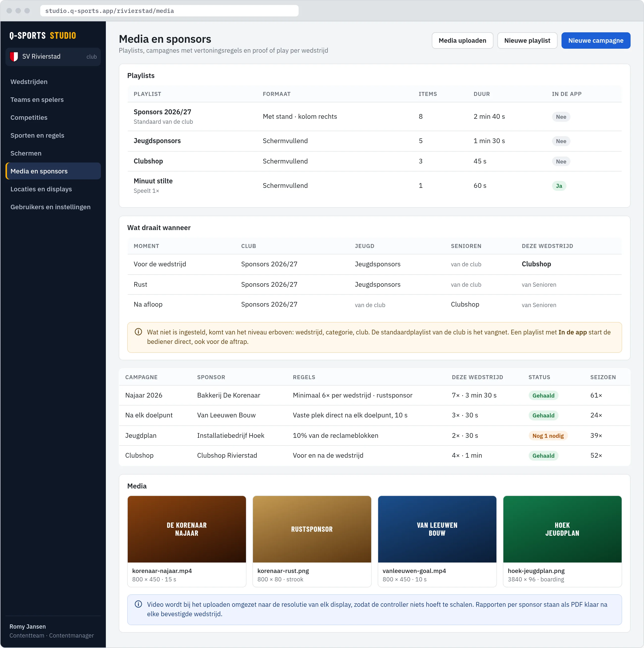Open the korenaar-najaar.mp4 thumbnail
The height and width of the screenshot is (648, 644).
click(x=187, y=529)
